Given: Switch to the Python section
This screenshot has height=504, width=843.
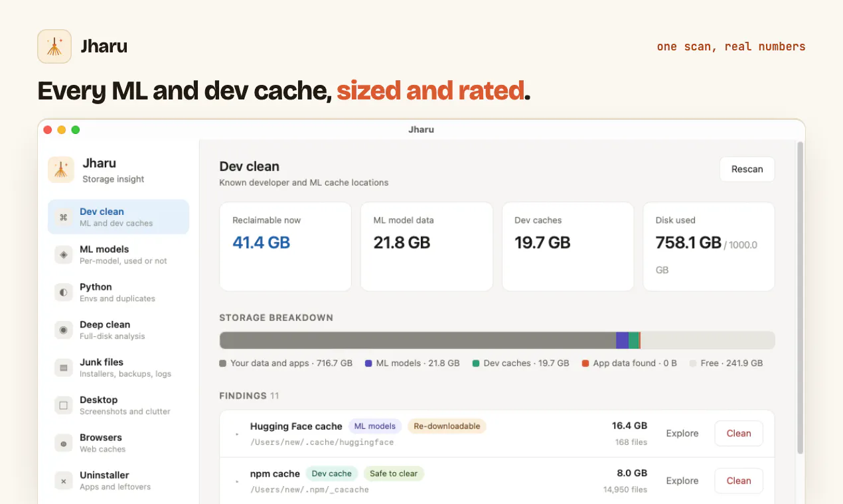Looking at the screenshot, I should tap(118, 292).
